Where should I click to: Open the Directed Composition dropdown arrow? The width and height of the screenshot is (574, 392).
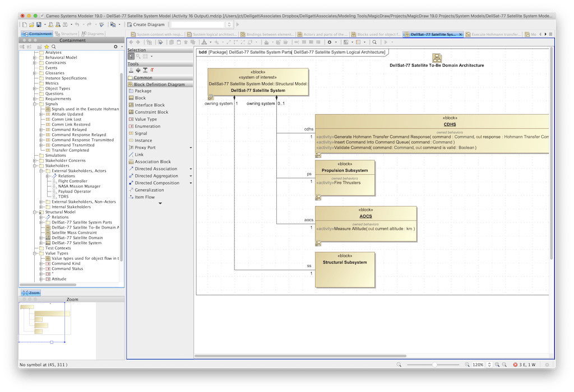pyautogui.click(x=191, y=183)
